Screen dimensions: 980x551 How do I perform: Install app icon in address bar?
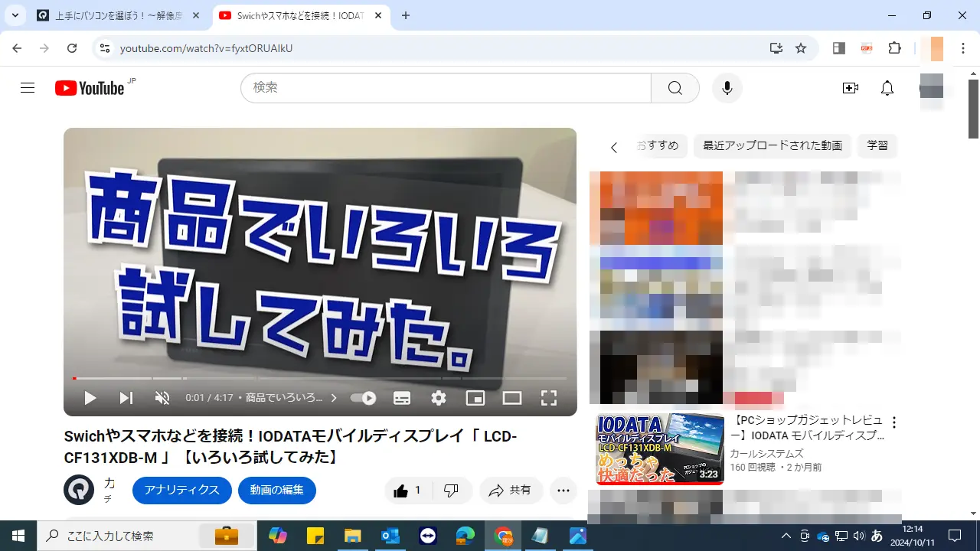point(776,48)
